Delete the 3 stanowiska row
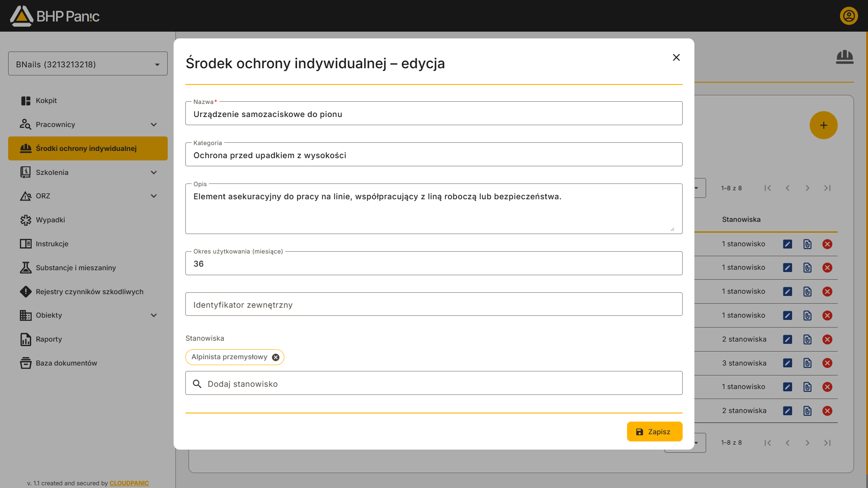Screen dimensions: 868x488 tap(827, 363)
